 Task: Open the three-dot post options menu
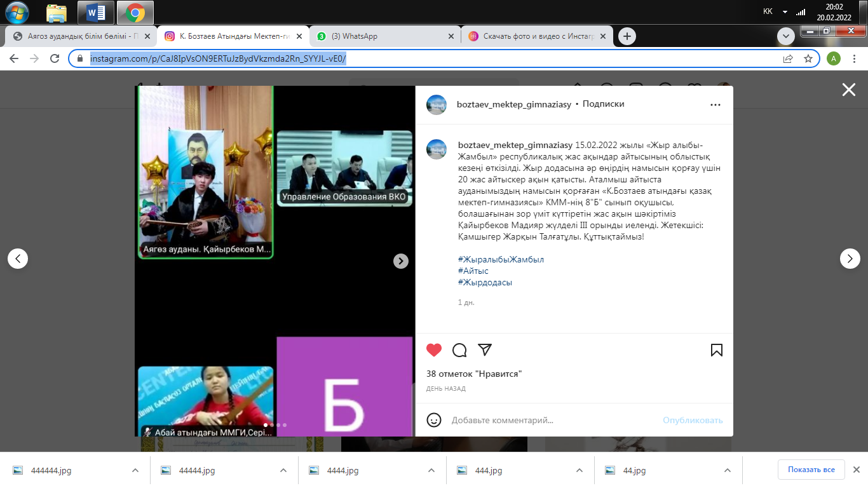pos(715,105)
